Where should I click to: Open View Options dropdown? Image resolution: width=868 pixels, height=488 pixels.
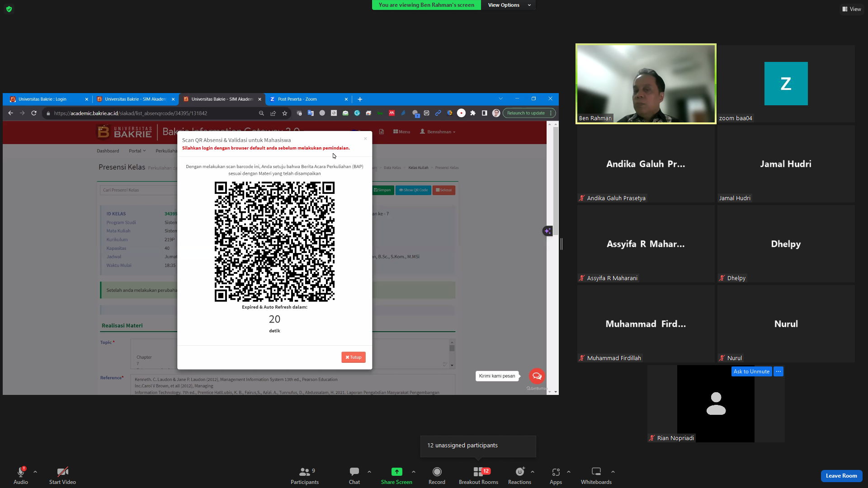point(509,5)
